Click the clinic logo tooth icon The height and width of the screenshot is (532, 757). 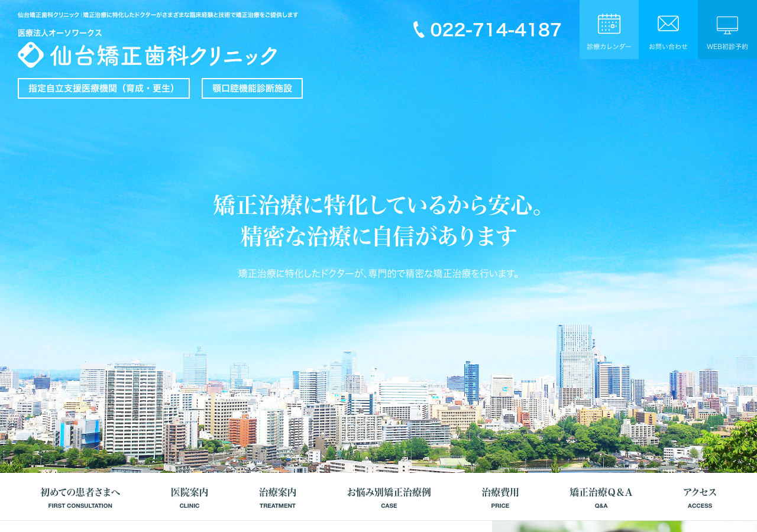31,55
